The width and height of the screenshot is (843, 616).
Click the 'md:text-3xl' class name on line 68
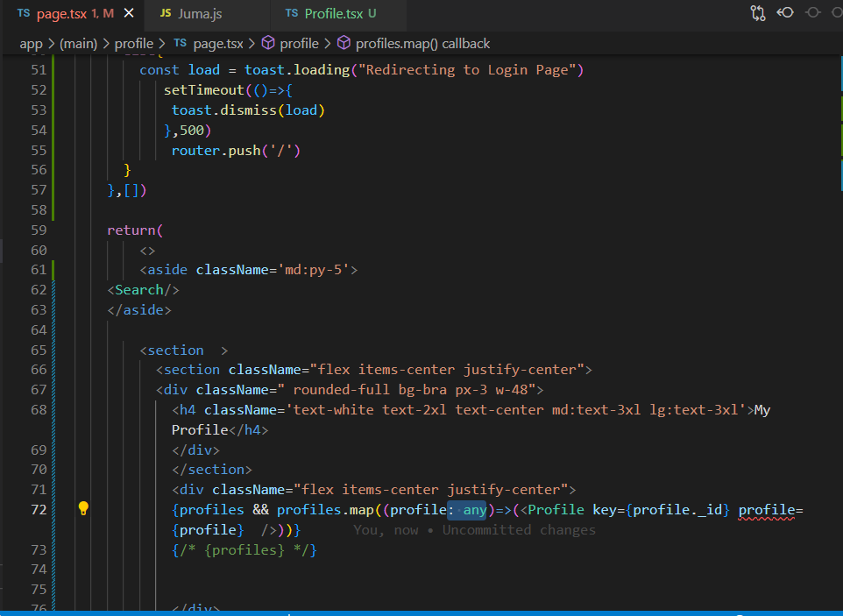[596, 409]
